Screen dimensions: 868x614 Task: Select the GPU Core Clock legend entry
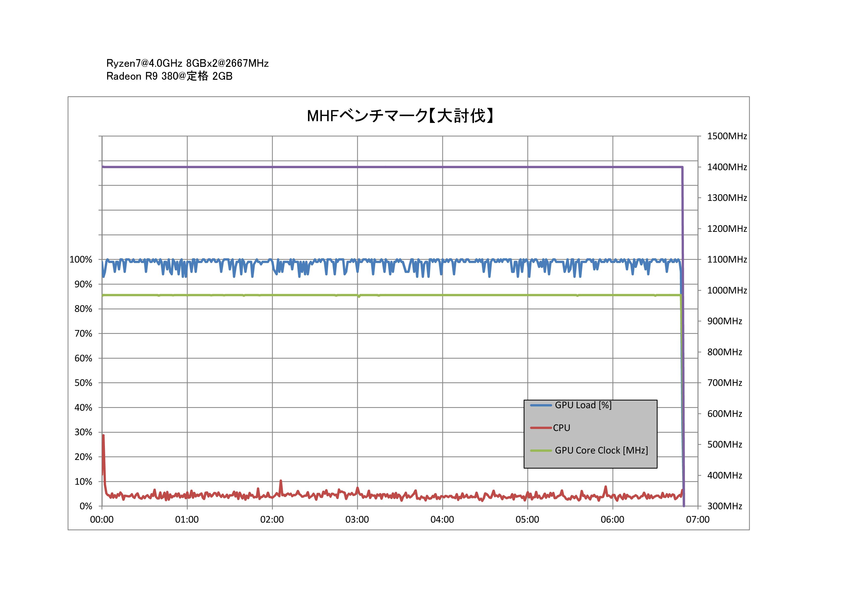pos(601,450)
